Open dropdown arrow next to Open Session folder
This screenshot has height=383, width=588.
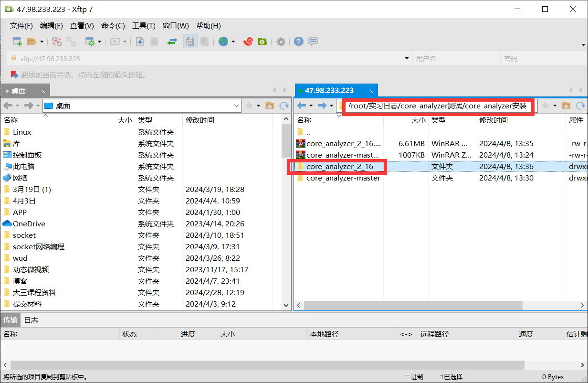coord(42,42)
